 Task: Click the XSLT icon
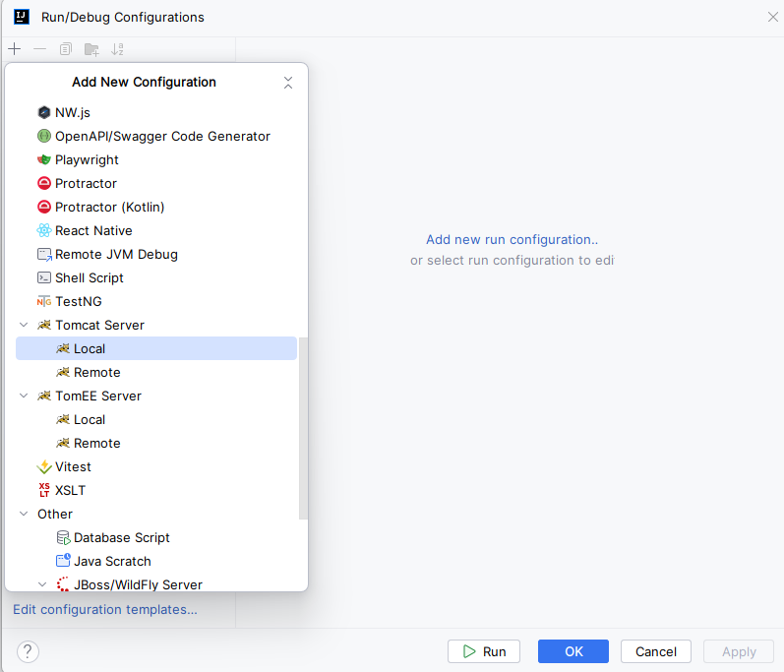click(x=44, y=490)
